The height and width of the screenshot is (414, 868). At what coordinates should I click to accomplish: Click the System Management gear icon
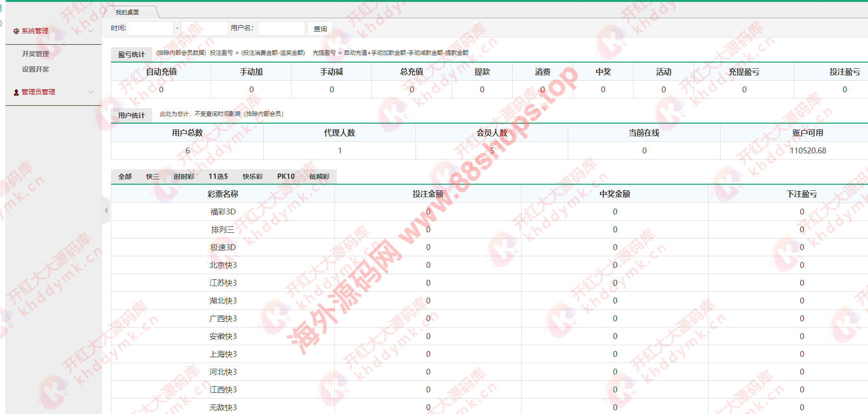[x=16, y=31]
